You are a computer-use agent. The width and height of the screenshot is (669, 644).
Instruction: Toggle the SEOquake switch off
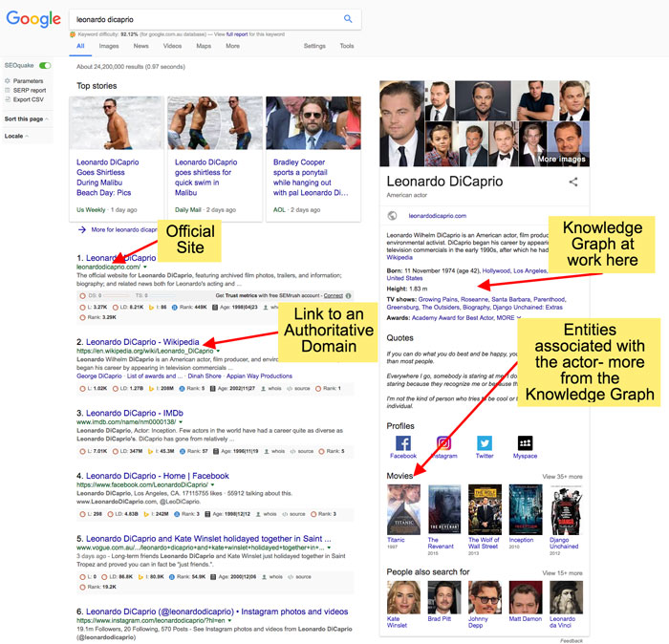coord(45,65)
